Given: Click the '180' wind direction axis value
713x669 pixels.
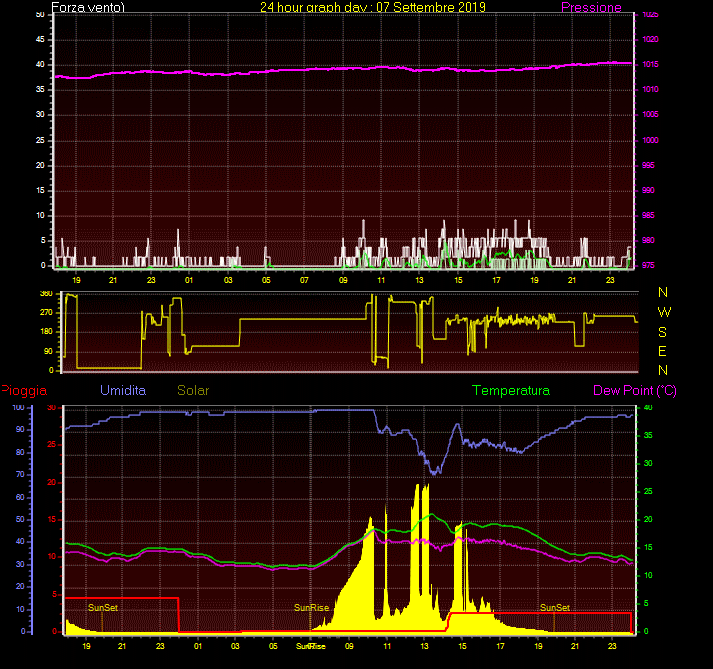Looking at the screenshot, I should [46, 332].
